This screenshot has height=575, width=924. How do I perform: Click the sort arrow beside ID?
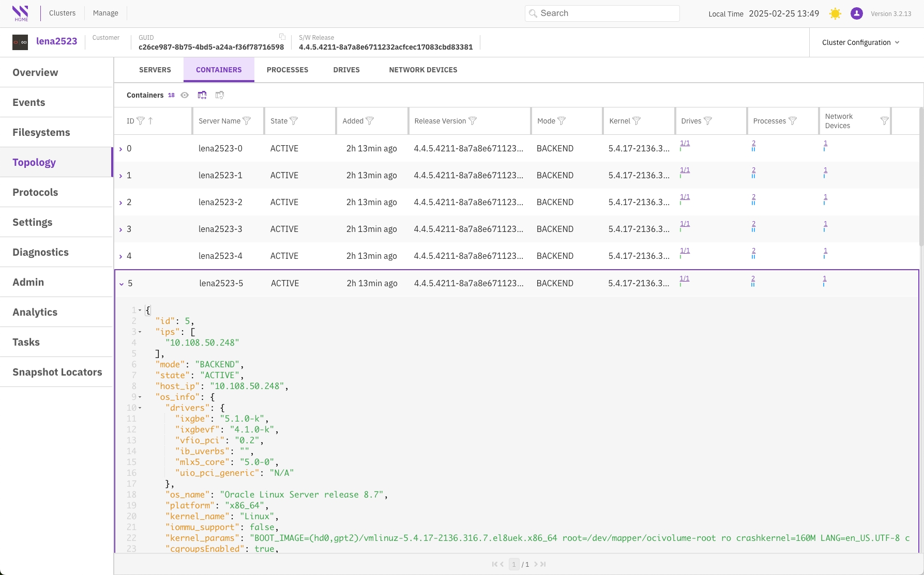(x=150, y=121)
